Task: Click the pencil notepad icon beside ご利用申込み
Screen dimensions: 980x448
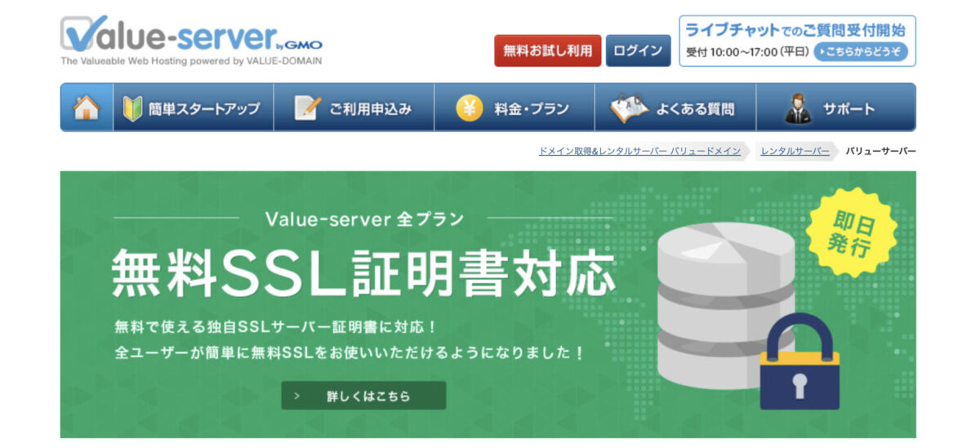Action: [308, 108]
